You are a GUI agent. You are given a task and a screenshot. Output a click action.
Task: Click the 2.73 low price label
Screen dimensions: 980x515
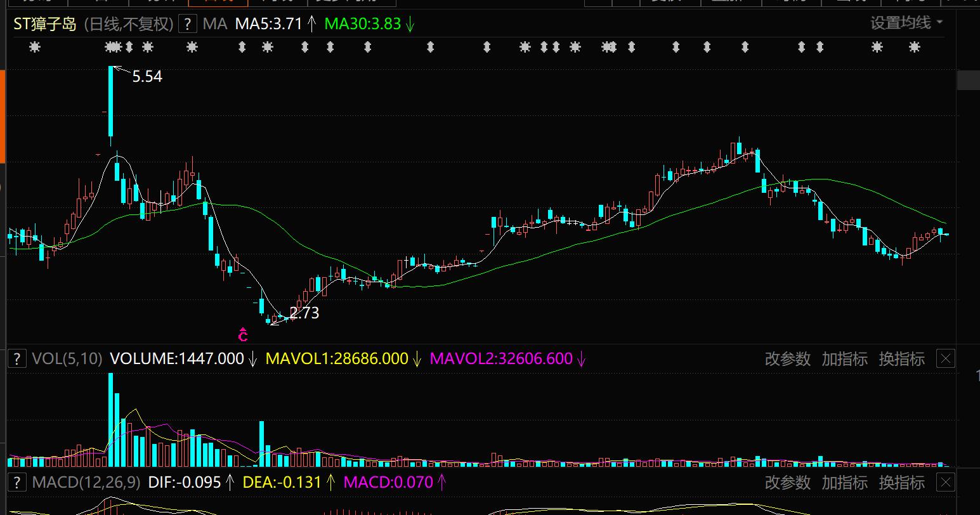point(304,313)
